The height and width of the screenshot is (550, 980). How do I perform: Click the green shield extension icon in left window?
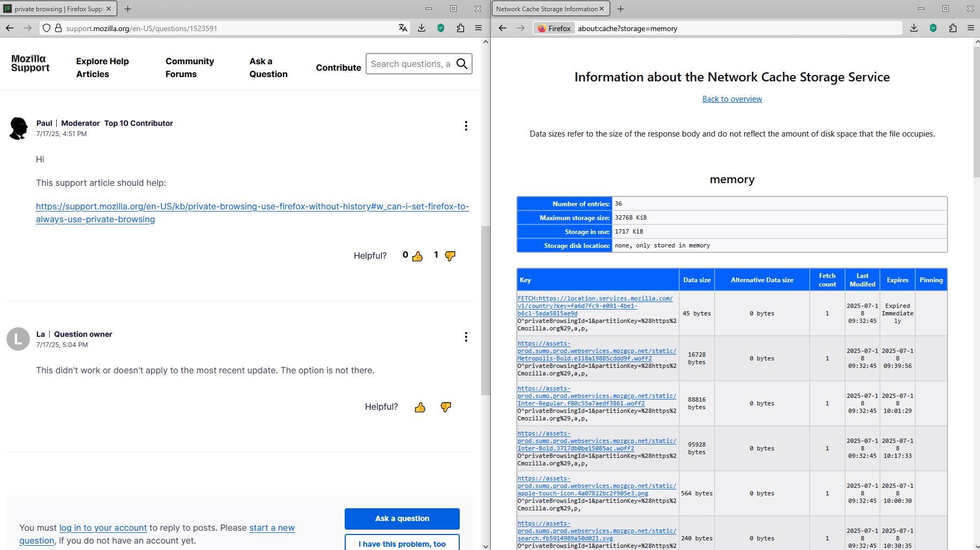(441, 28)
